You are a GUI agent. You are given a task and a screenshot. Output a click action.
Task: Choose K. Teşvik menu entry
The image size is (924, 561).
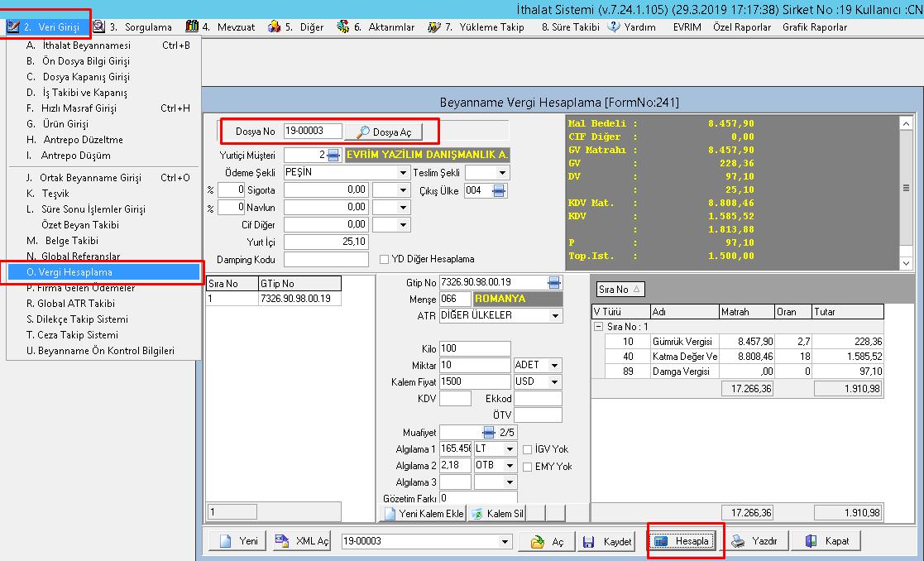pyautogui.click(x=104, y=194)
